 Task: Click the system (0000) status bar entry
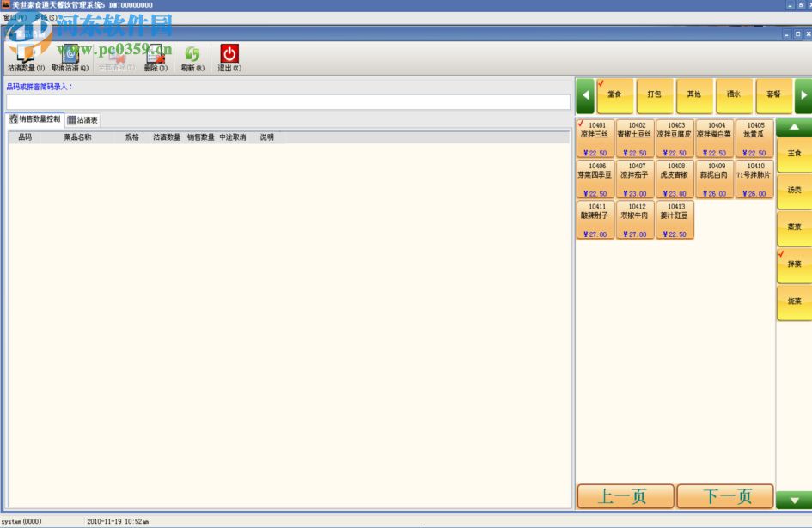coord(21,521)
